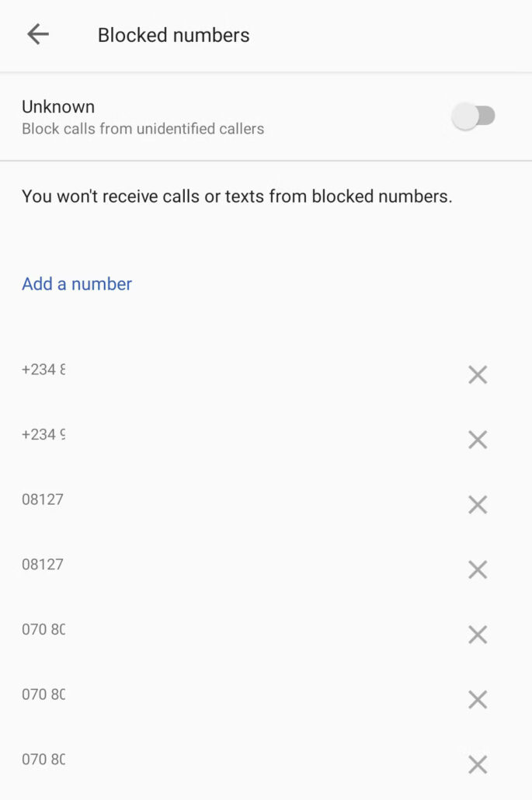Tap the blocked numbers info message
532x800 pixels.
pos(237,197)
